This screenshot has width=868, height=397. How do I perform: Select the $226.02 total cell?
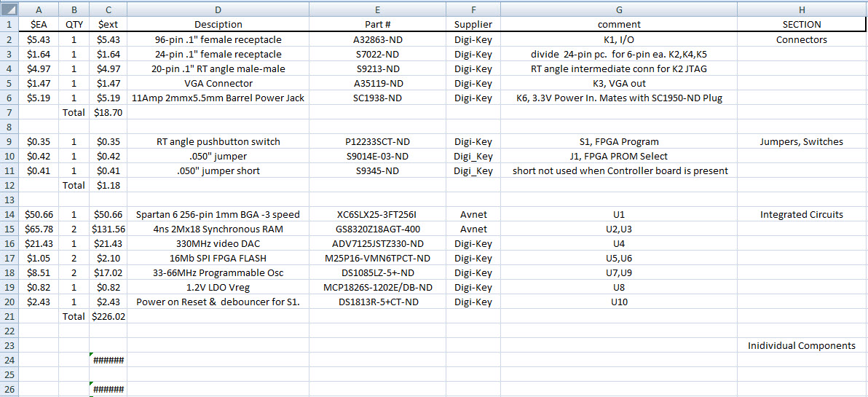click(x=108, y=316)
